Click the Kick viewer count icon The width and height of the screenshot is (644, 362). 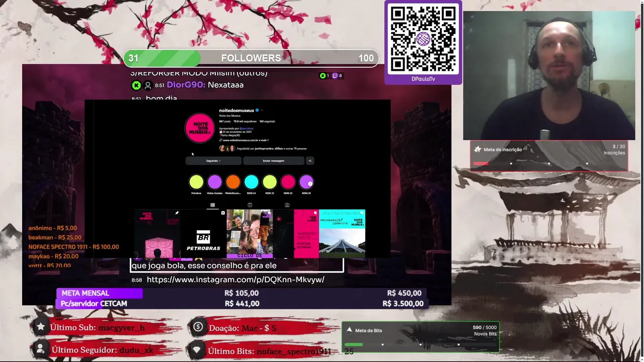(322, 76)
